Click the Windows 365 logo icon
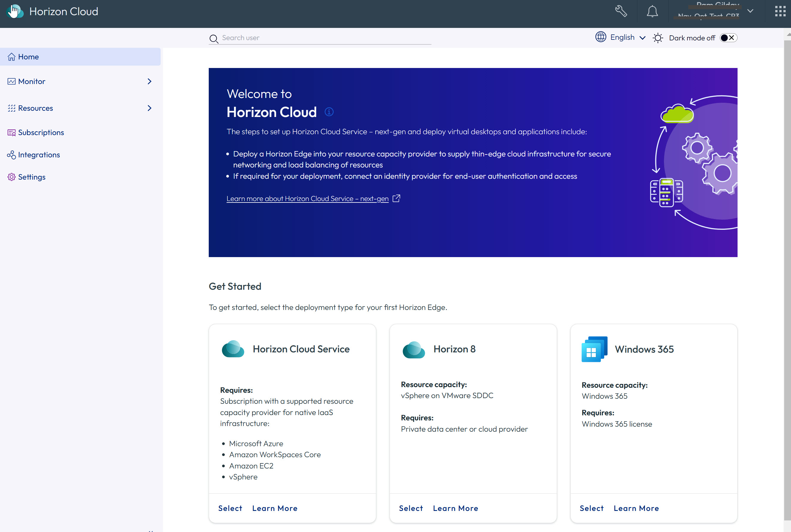 (594, 349)
